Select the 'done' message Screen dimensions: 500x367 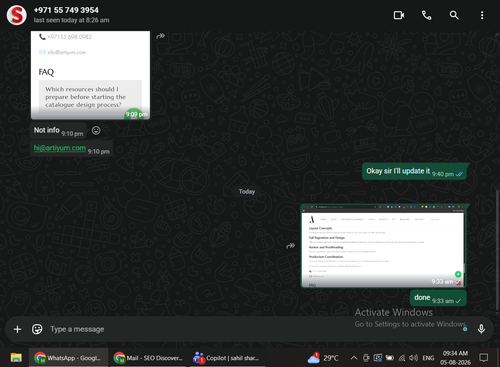[x=438, y=298]
